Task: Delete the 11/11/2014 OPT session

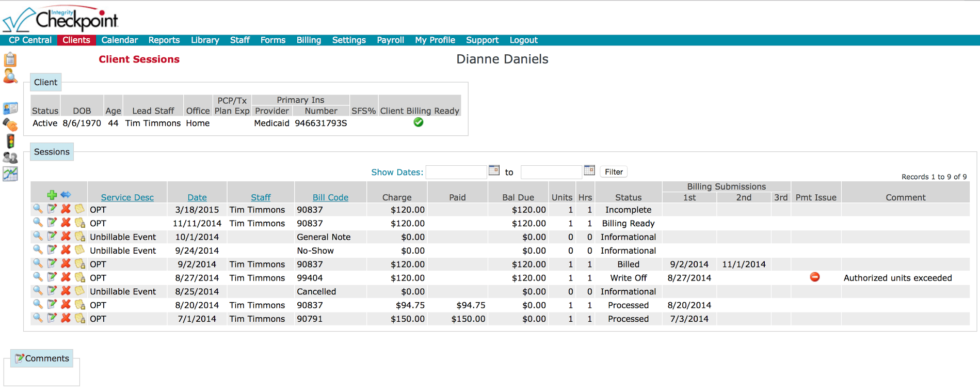Action: (x=66, y=223)
